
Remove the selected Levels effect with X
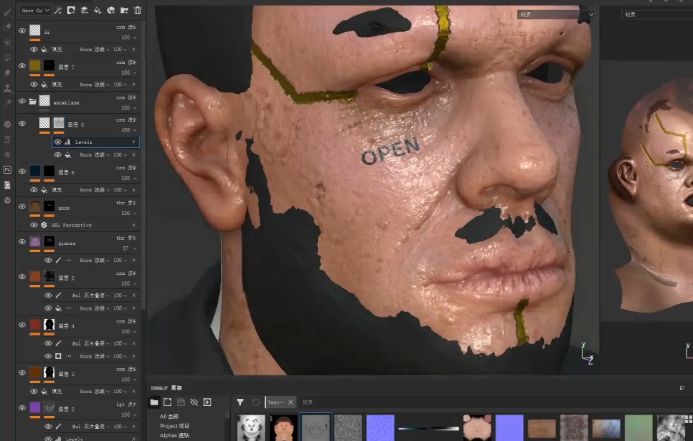click(134, 142)
